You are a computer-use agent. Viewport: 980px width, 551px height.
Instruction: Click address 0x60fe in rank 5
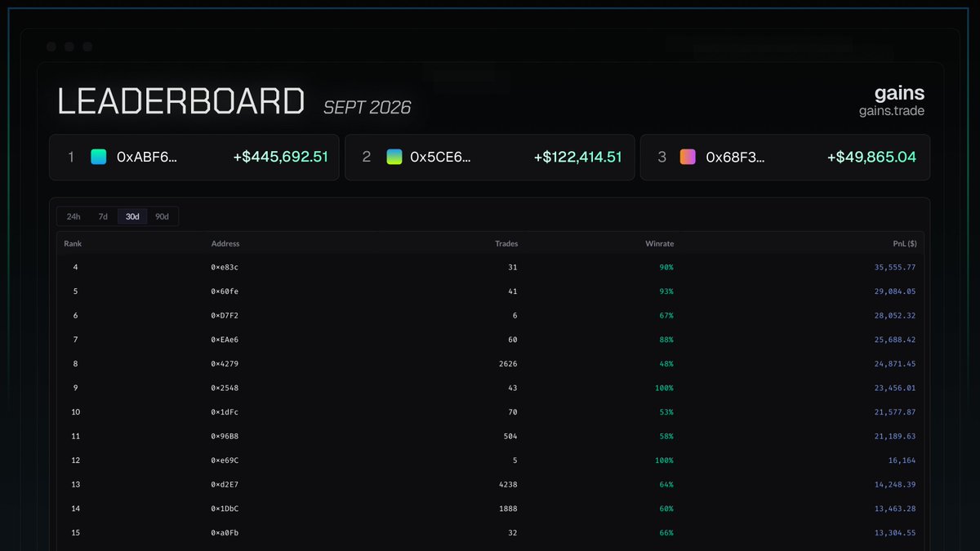225,291
